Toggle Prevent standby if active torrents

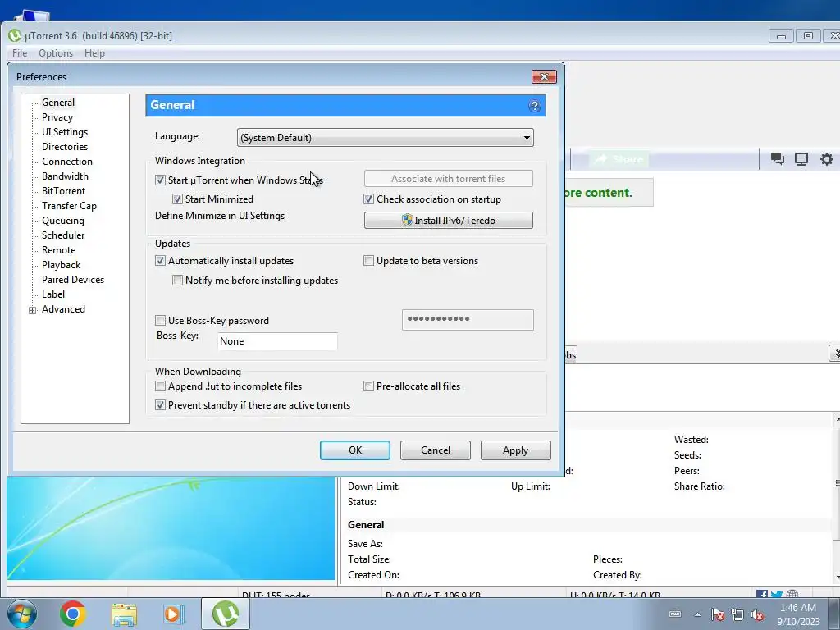160,405
